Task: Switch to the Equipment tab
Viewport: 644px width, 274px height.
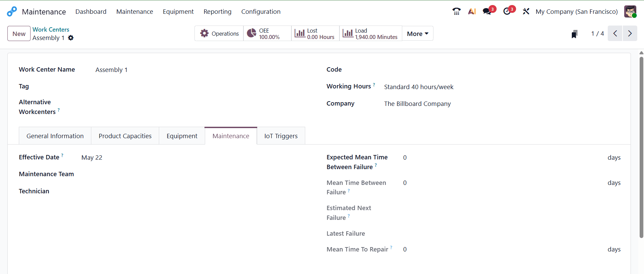Action: point(182,136)
